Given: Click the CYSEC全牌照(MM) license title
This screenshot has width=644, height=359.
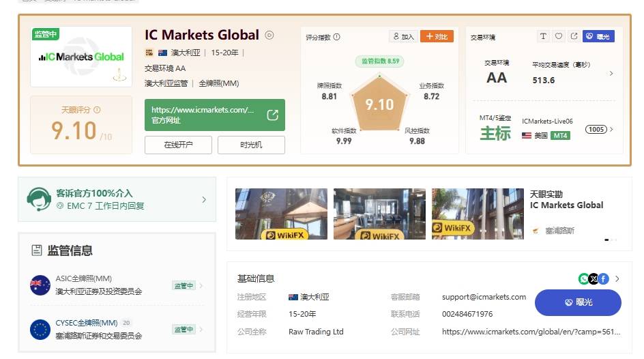Looking at the screenshot, I should point(87,323).
